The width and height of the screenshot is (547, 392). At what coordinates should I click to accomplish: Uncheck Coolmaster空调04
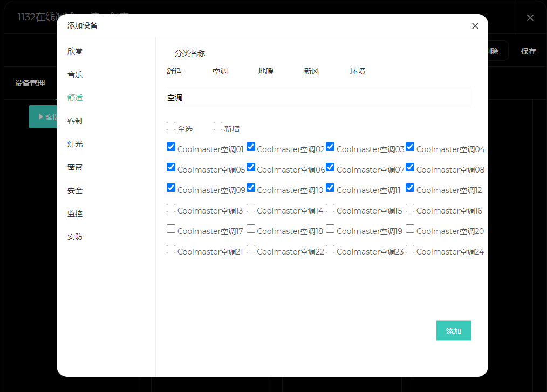(x=410, y=147)
